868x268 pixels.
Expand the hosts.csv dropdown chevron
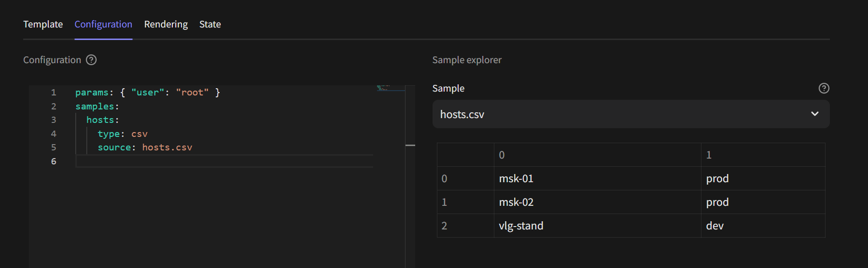pyautogui.click(x=814, y=114)
